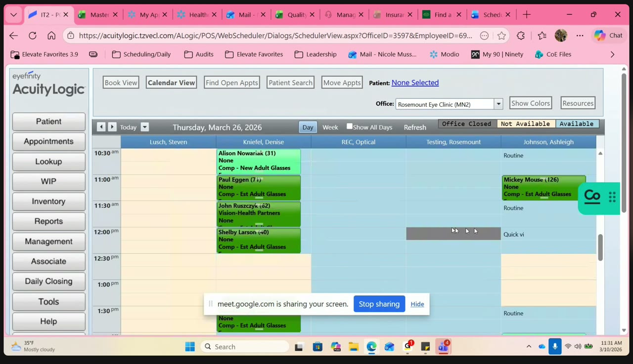Open Help sidebar menu
Screen dimensions: 633x364
click(48, 322)
